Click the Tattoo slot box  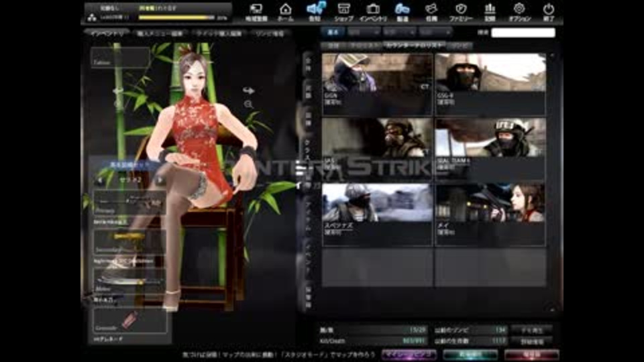point(120,57)
